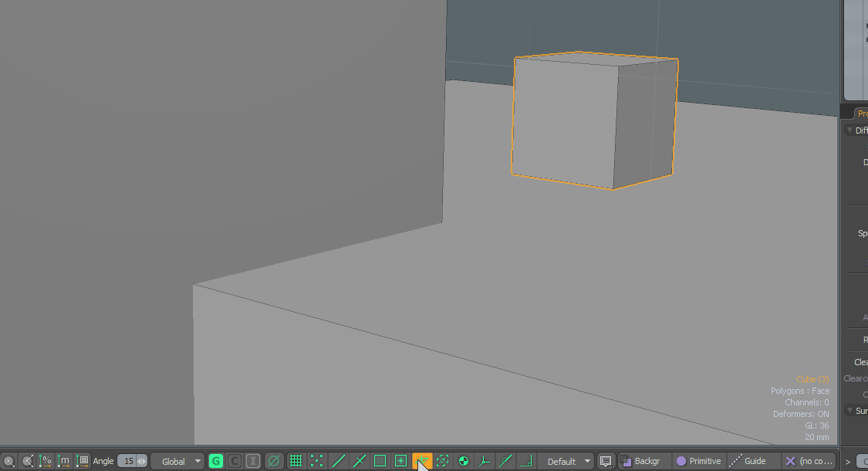The width and height of the screenshot is (868, 471).
Task: Click the Primitive button
Action: click(698, 461)
